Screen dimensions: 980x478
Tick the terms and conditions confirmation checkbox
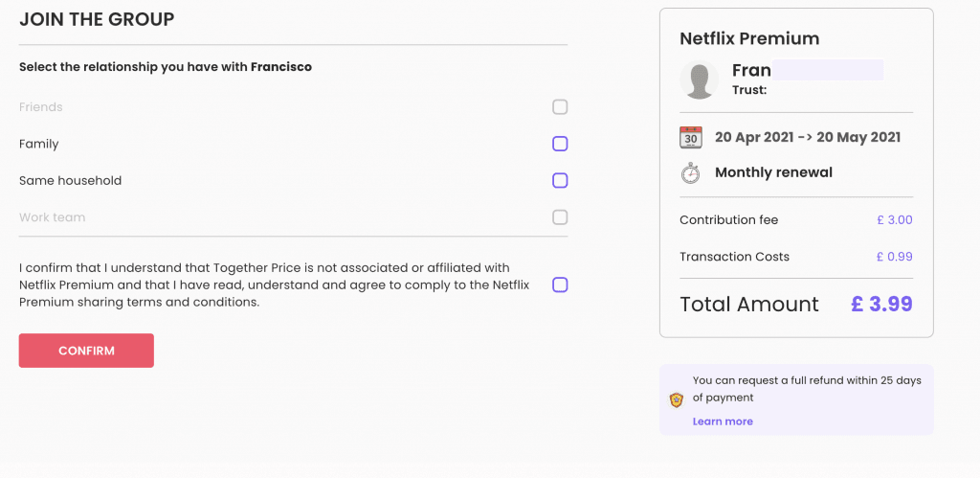pos(560,285)
